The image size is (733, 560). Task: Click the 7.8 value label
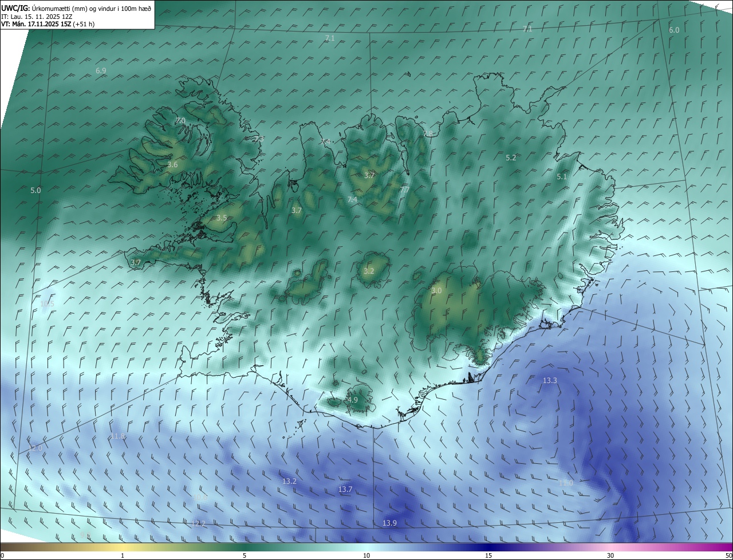(x=428, y=133)
